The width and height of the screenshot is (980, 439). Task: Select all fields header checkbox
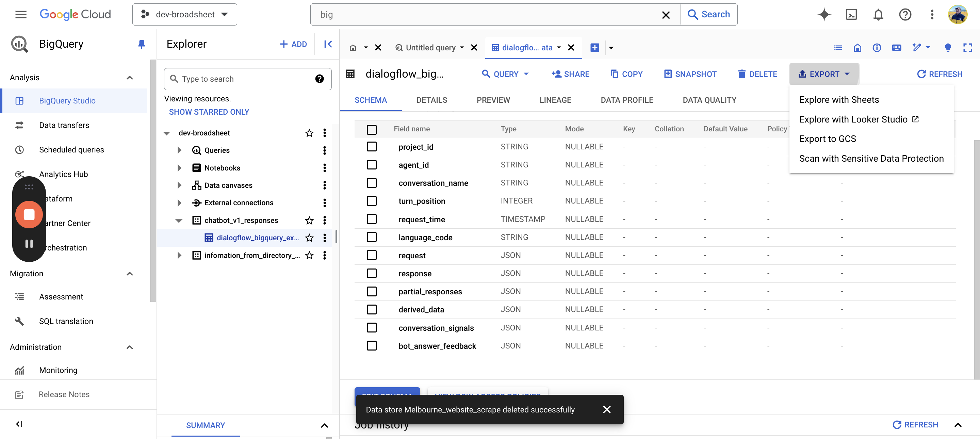[372, 129]
